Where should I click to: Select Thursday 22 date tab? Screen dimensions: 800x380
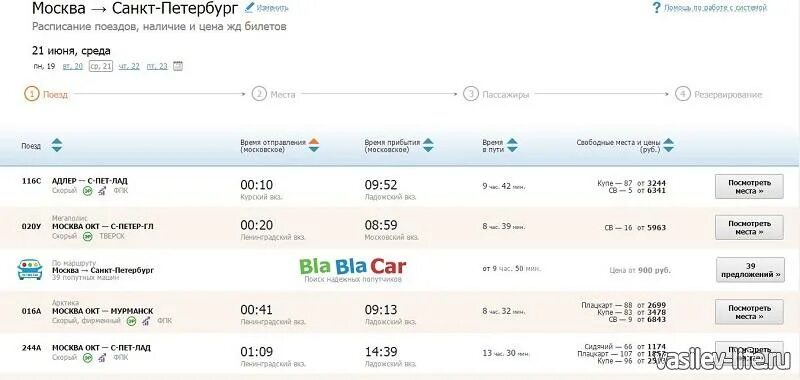[129, 66]
